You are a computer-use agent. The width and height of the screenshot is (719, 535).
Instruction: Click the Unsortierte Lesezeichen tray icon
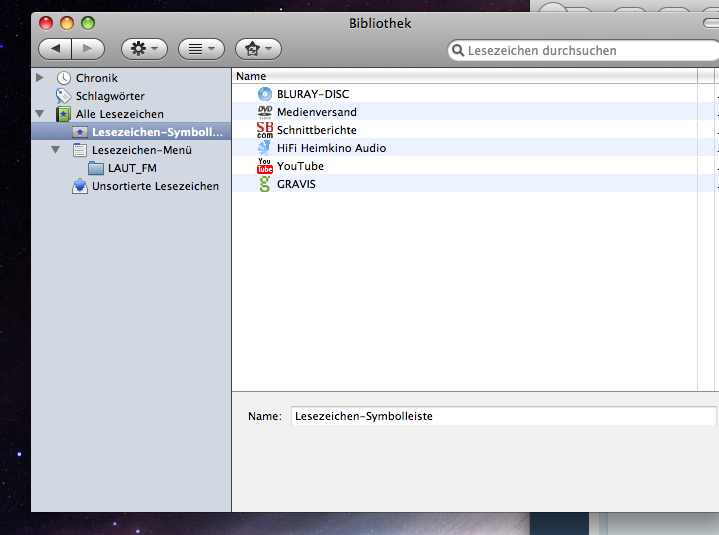80,186
